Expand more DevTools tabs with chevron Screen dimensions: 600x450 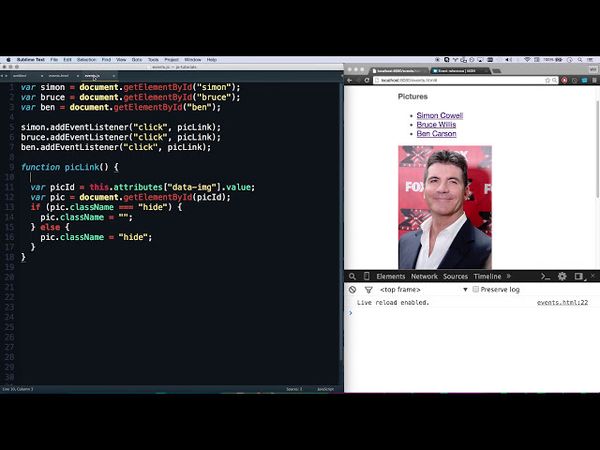click(x=509, y=276)
